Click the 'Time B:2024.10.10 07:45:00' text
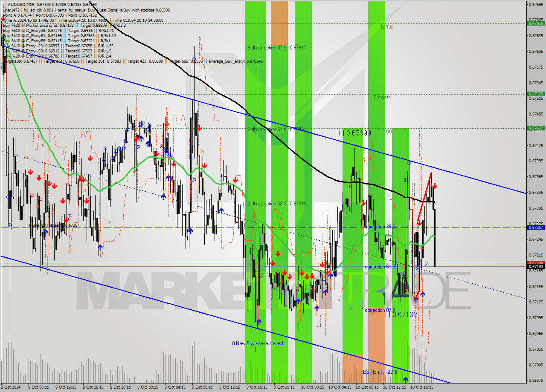The height and width of the screenshot is (392, 546). pos(82,20)
